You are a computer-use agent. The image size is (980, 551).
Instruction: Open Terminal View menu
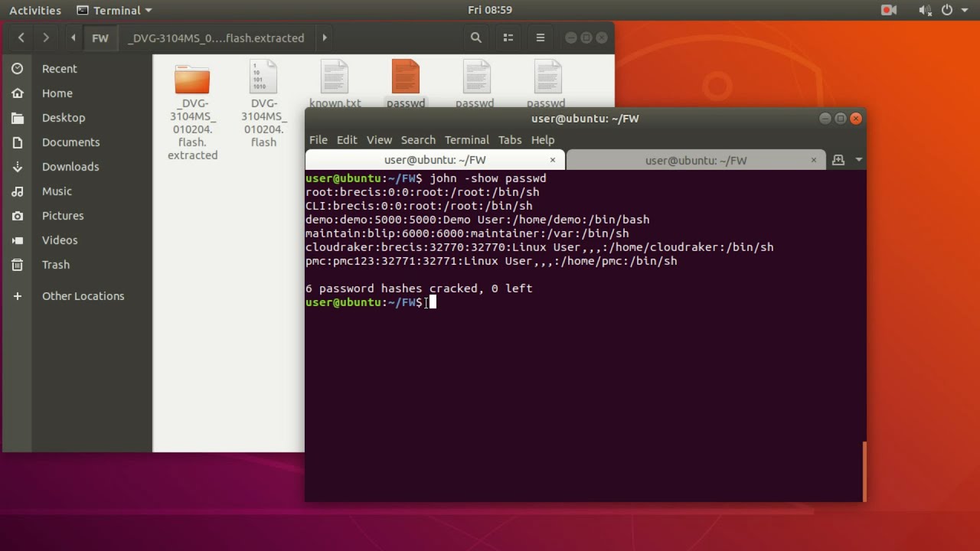click(x=379, y=140)
